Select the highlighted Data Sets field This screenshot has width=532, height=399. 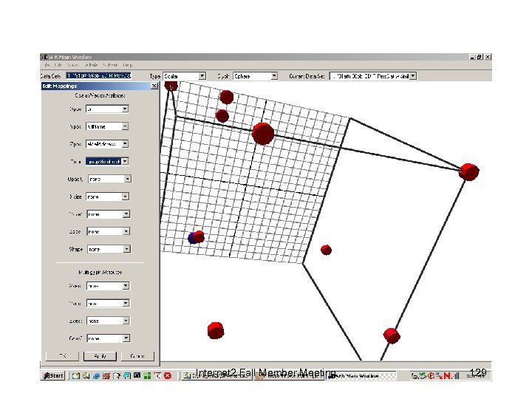98,75
